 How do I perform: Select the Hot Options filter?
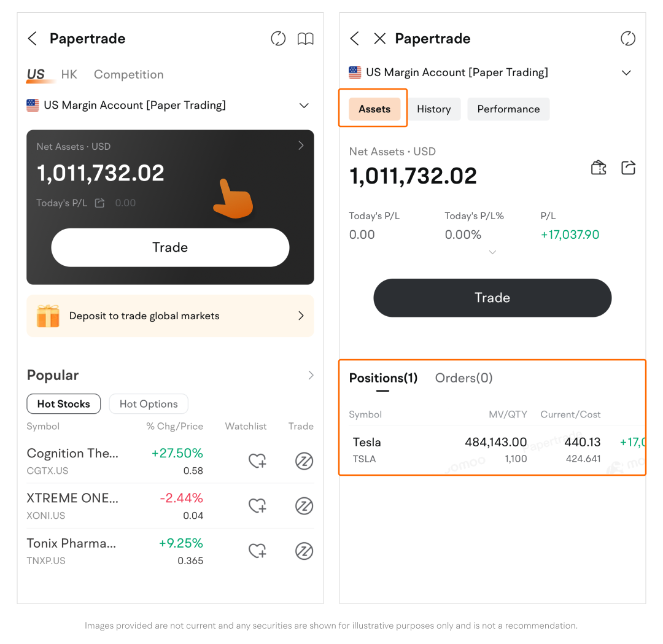pyautogui.click(x=149, y=404)
